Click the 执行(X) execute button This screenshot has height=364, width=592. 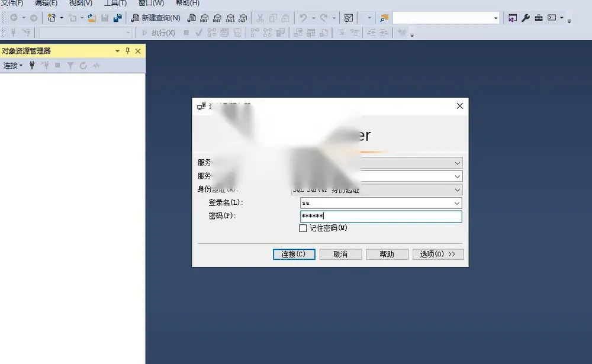click(x=159, y=33)
